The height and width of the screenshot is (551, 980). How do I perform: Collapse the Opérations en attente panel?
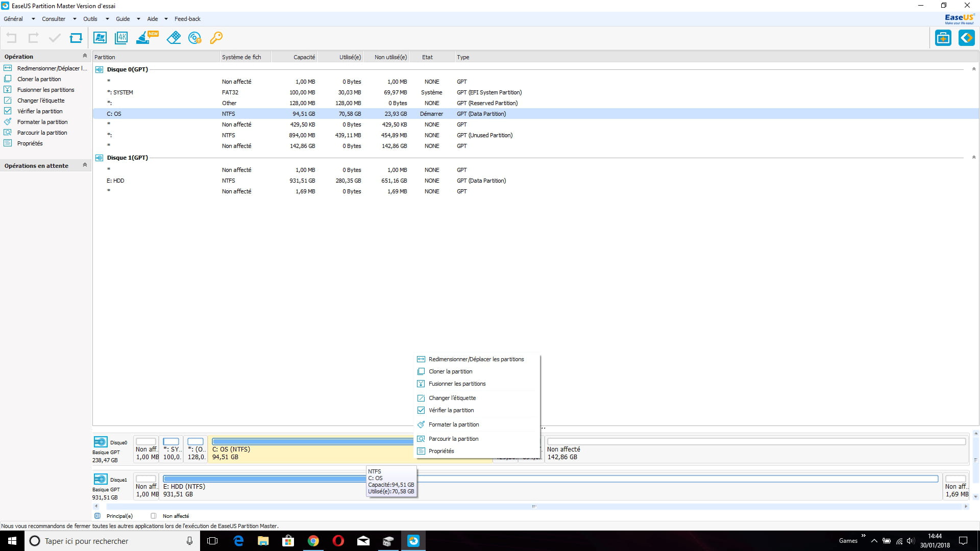85,165
